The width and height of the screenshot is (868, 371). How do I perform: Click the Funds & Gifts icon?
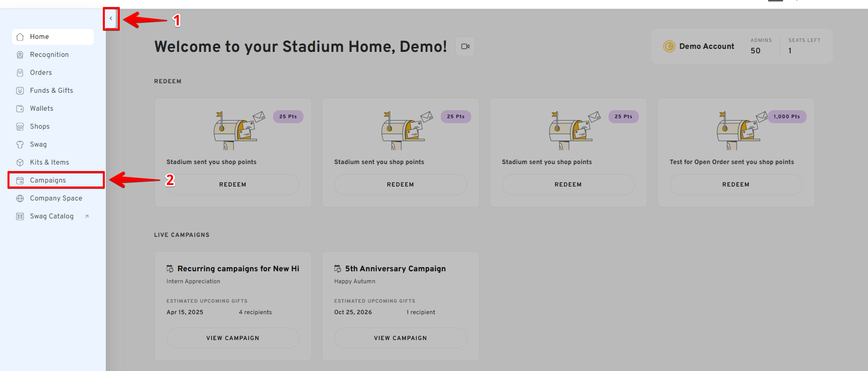click(x=20, y=91)
